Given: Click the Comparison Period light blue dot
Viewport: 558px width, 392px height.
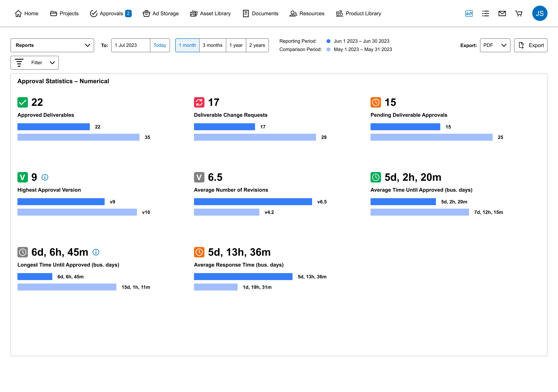Looking at the screenshot, I should coord(328,49).
